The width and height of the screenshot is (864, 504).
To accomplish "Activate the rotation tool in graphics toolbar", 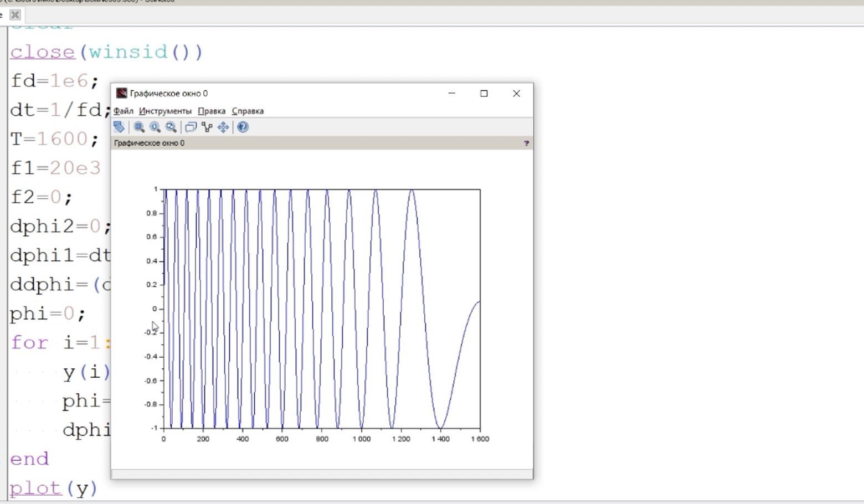I will coord(119,127).
